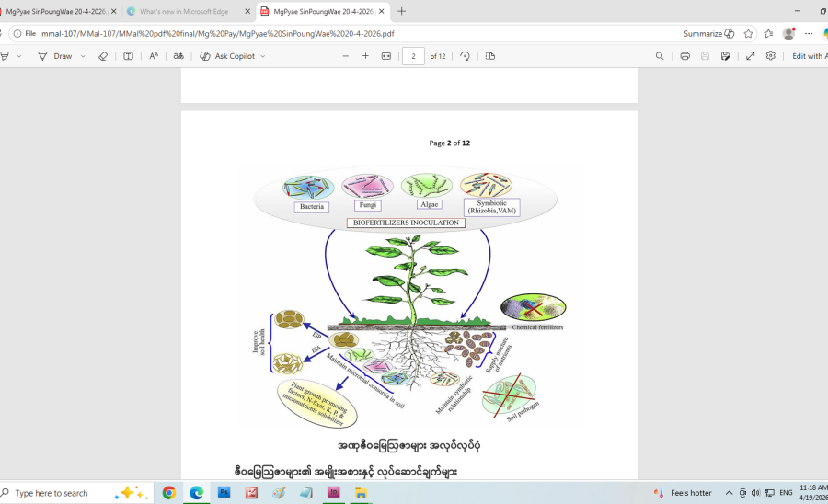The height and width of the screenshot is (504, 828).
Task: Add this page to favorites star
Action: [x=748, y=34]
